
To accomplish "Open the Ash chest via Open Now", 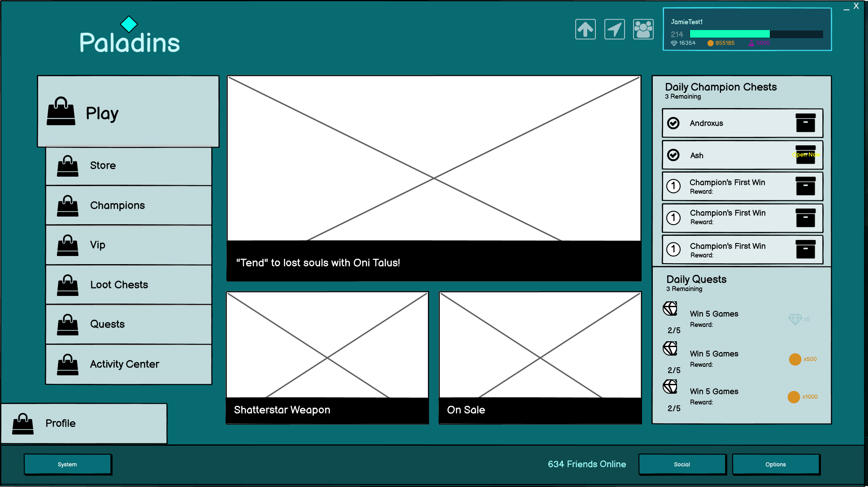I will [x=806, y=155].
